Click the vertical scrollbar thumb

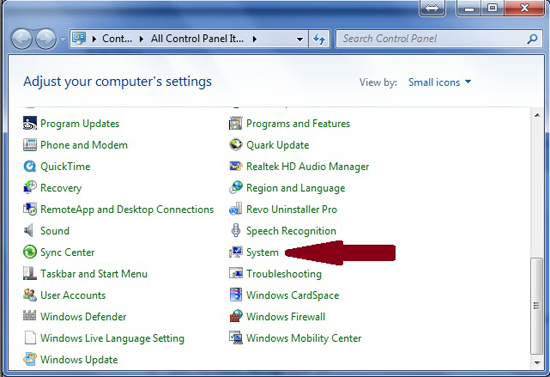(537, 306)
